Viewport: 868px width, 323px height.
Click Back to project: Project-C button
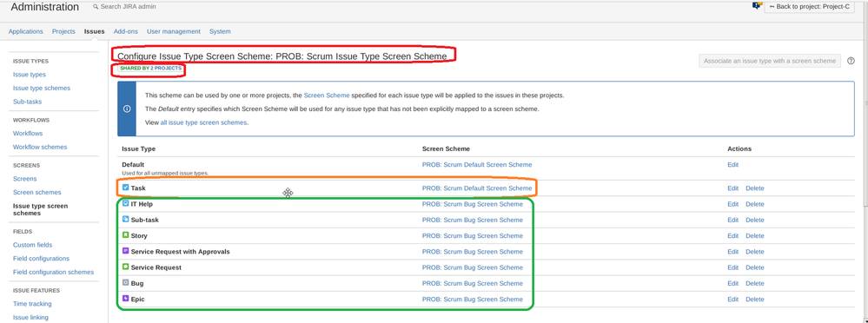pos(809,7)
